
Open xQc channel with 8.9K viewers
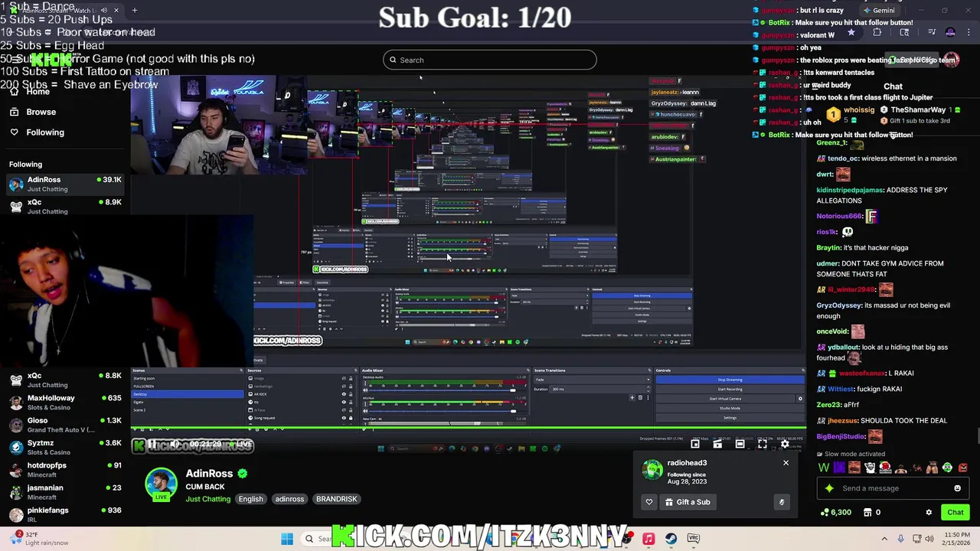point(65,206)
